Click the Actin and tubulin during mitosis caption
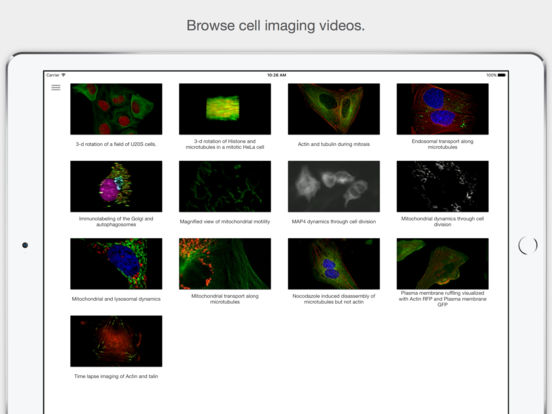Viewport: 552px width, 414px height. [x=334, y=144]
